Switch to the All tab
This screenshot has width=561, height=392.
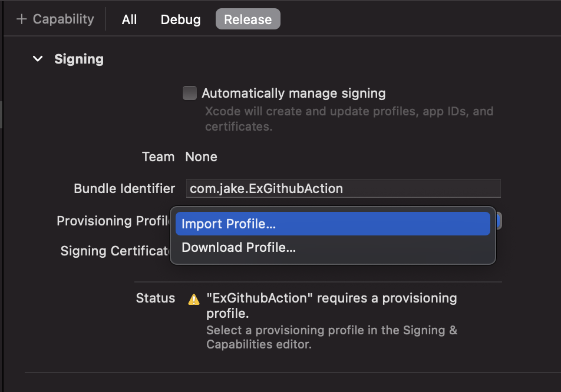coord(129,19)
